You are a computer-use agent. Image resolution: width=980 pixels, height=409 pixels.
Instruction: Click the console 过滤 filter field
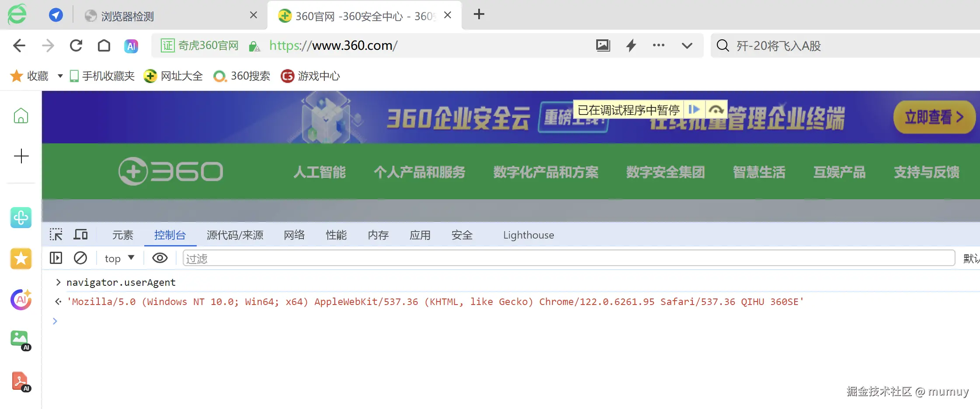[569, 258]
